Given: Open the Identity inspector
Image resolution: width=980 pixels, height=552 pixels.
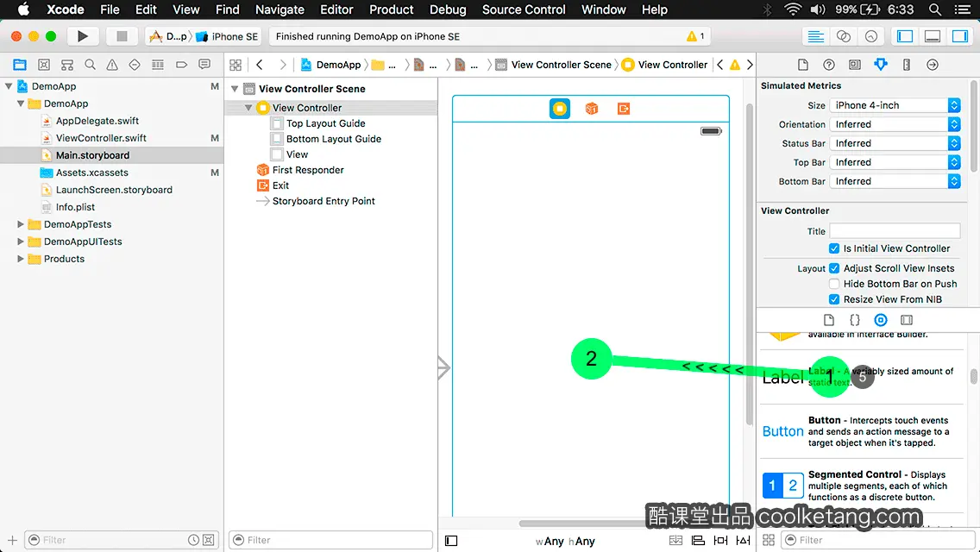Looking at the screenshot, I should pyautogui.click(x=854, y=65).
